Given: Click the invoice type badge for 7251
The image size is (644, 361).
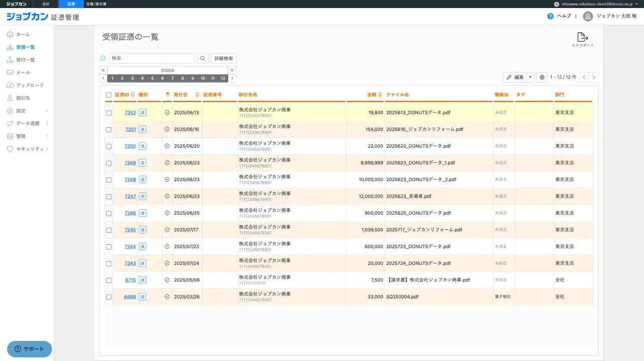Looking at the screenshot, I should coord(142,129).
